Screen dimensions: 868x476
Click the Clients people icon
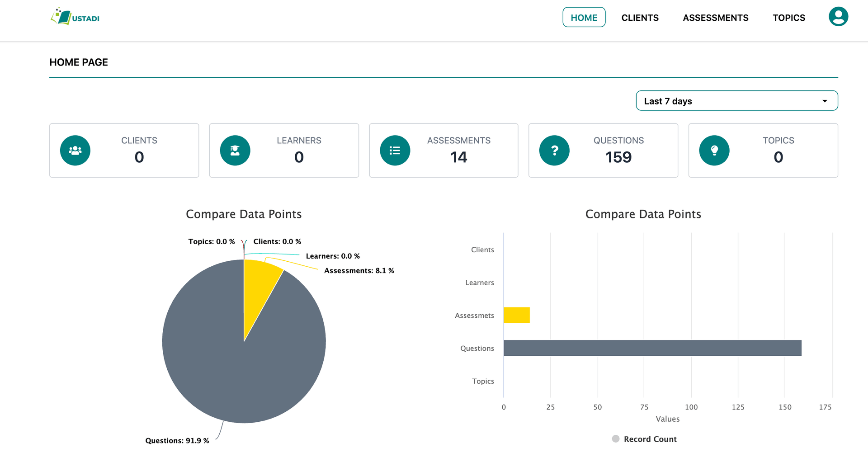coord(75,150)
